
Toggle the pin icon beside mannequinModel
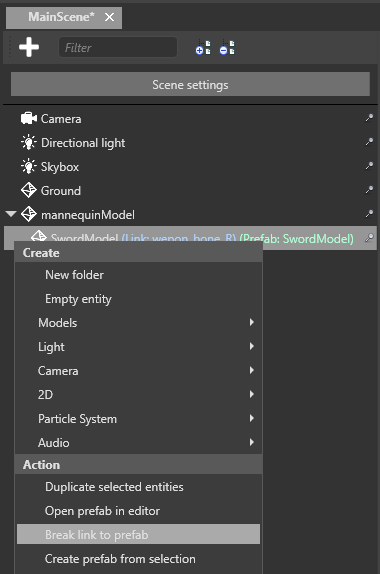tap(369, 214)
